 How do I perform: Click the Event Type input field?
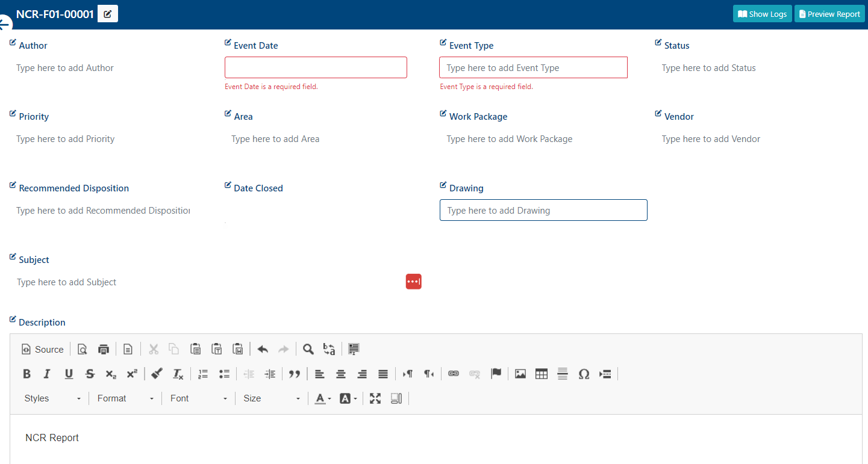click(533, 67)
